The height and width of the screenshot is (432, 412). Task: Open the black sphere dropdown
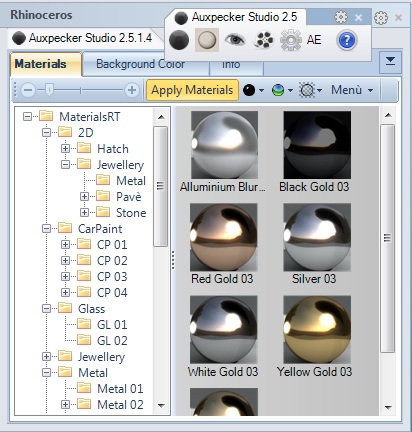[253, 90]
